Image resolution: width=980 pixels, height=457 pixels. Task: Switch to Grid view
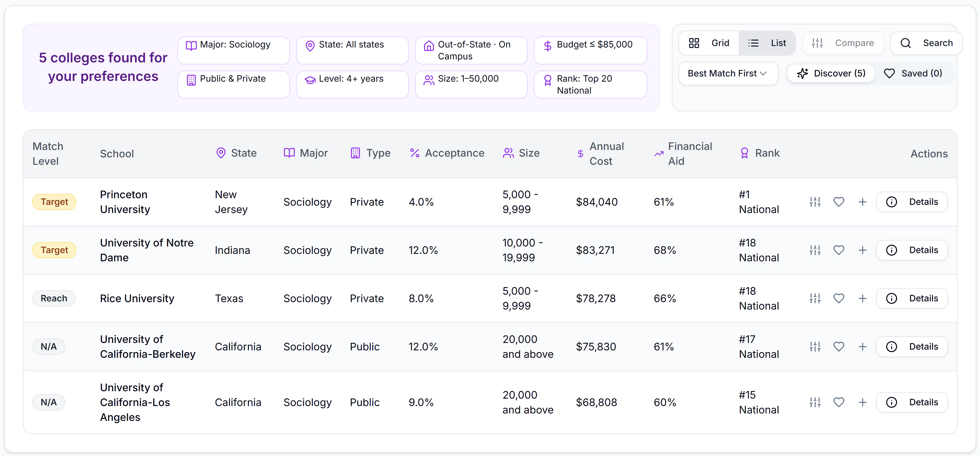tap(709, 43)
